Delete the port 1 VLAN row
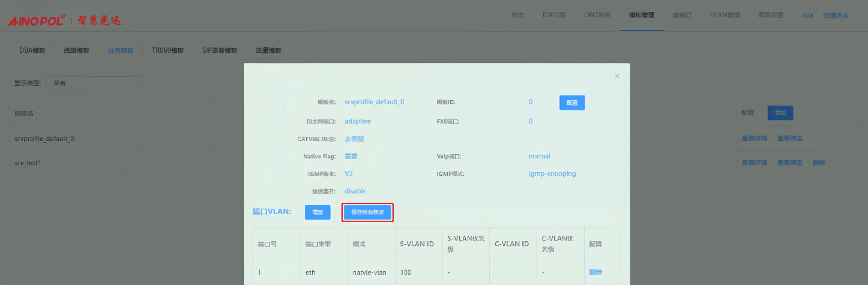Viewport: 868px width, 285px height. click(595, 272)
